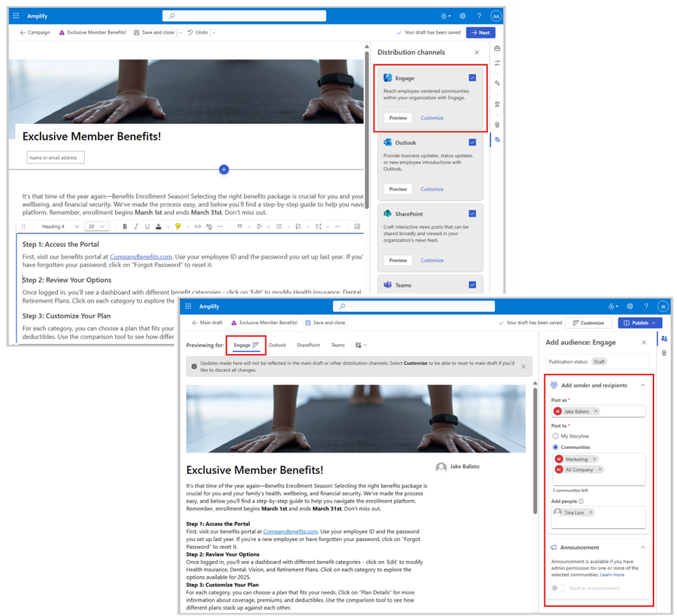
Task: Open settings gear in bottom Amplify window header
Action: point(630,306)
